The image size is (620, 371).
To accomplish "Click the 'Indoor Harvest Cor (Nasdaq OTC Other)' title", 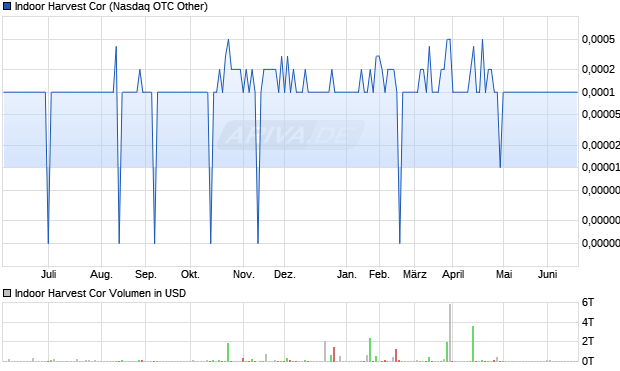I will click(111, 6).
